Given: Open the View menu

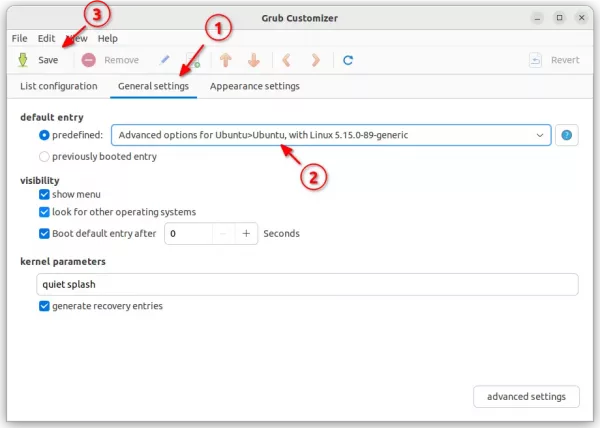Looking at the screenshot, I should pyautogui.click(x=77, y=38).
